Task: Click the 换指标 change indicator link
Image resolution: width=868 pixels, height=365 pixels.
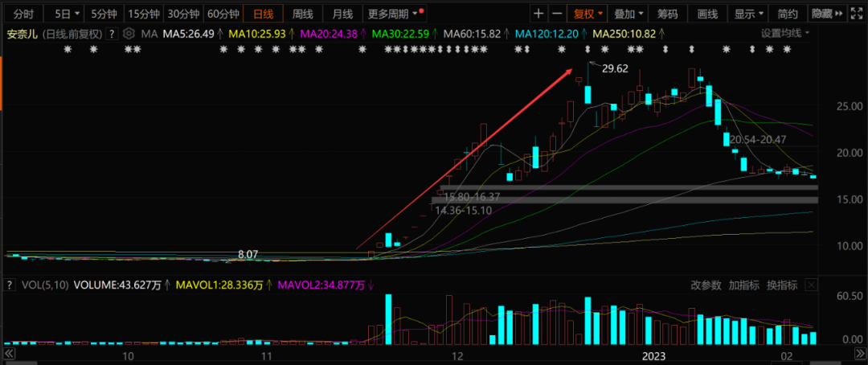Action: coord(782,285)
